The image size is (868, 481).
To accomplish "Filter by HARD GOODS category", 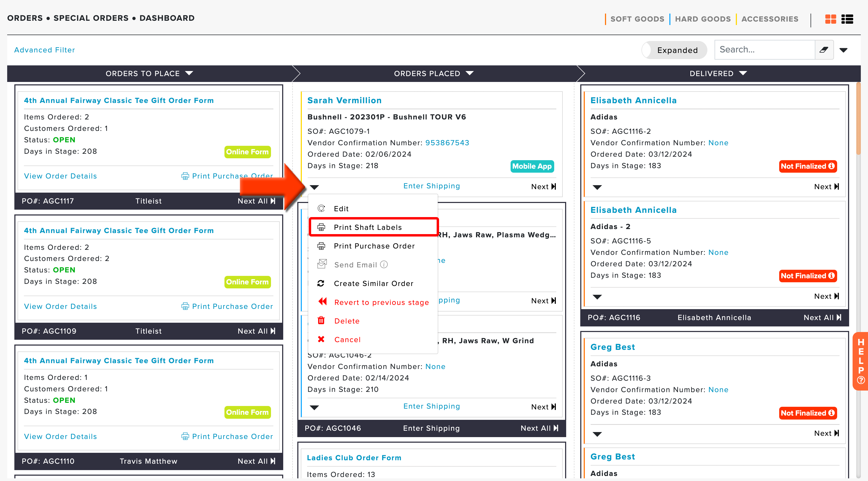I will [703, 19].
